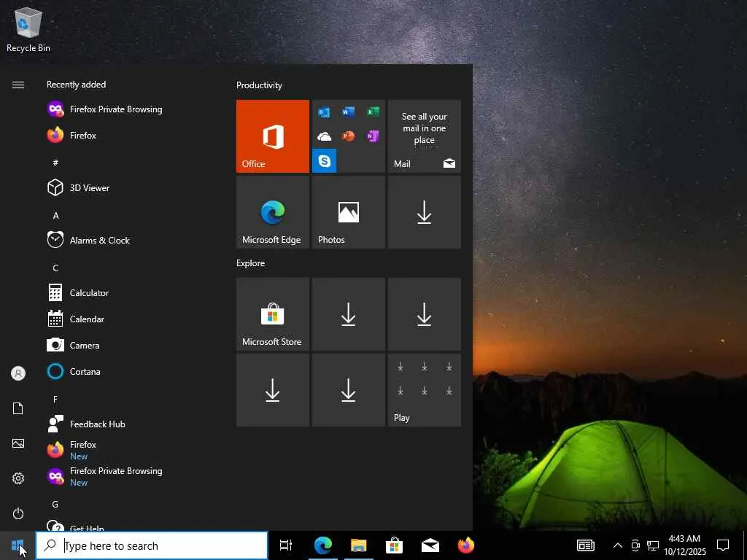Open Power options in Start sidebar
The image size is (747, 560).
click(x=18, y=513)
